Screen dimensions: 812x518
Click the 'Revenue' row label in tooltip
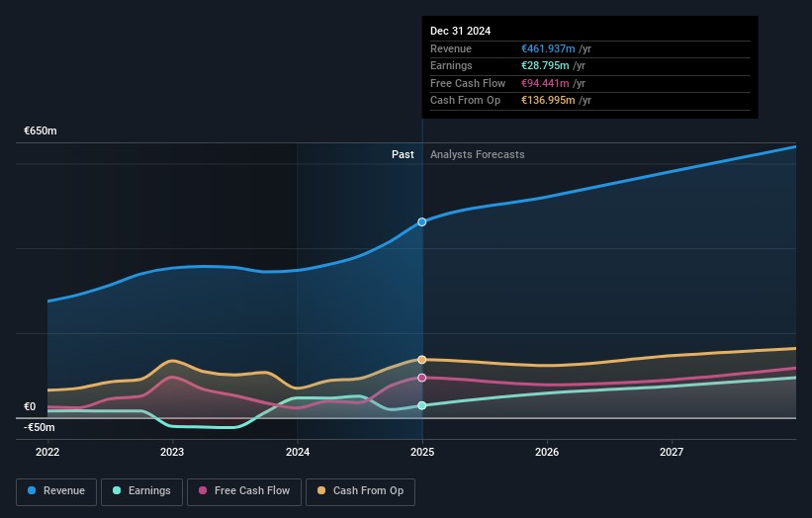(451, 48)
